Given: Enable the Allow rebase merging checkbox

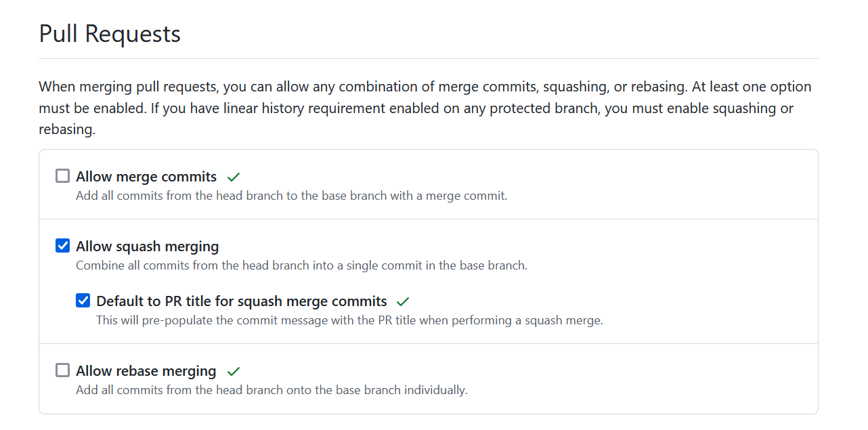Looking at the screenshot, I should 62,370.
